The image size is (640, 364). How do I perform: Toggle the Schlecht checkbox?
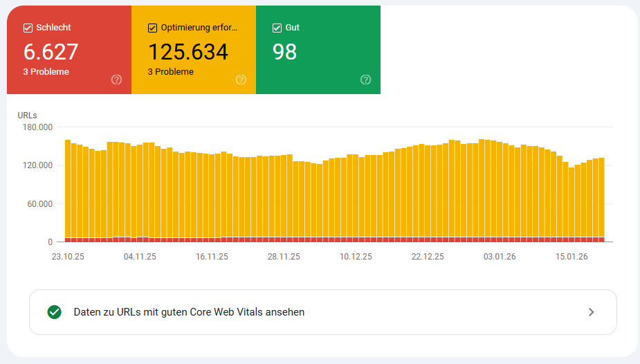[28, 28]
